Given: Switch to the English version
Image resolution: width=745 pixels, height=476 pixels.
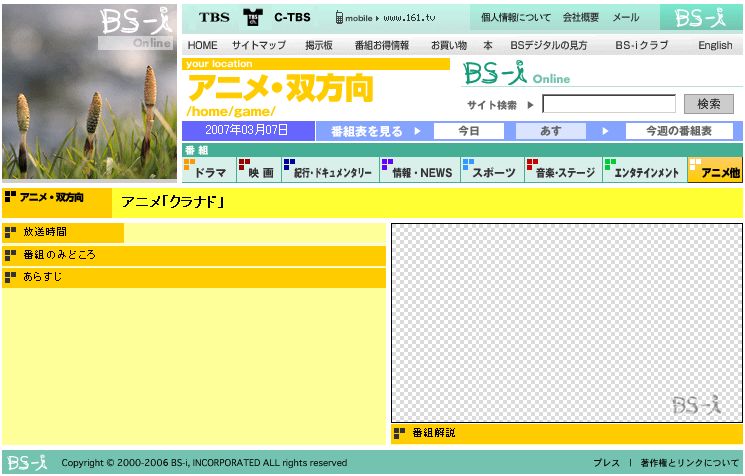Looking at the screenshot, I should pyautogui.click(x=715, y=45).
